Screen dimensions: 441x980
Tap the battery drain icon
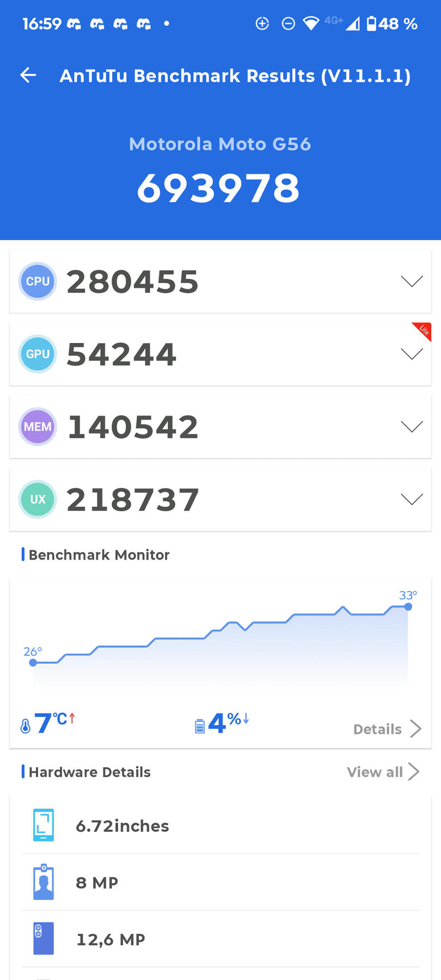[x=200, y=726]
